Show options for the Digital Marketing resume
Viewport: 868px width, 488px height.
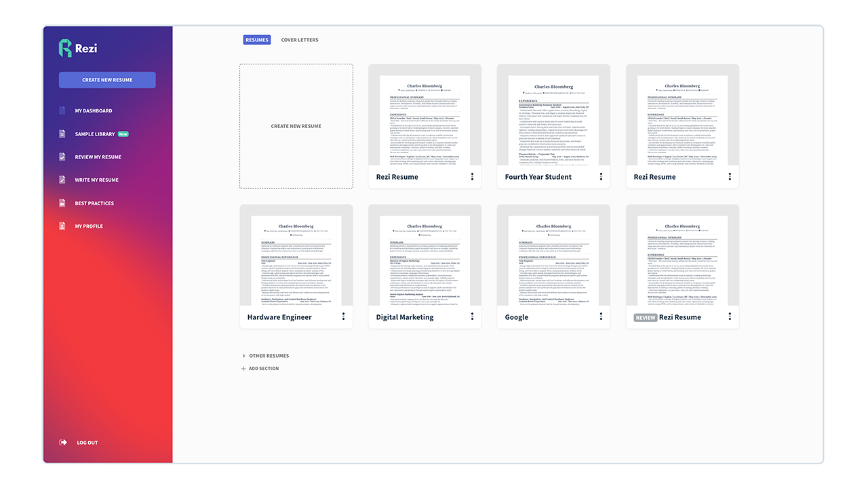click(x=472, y=317)
